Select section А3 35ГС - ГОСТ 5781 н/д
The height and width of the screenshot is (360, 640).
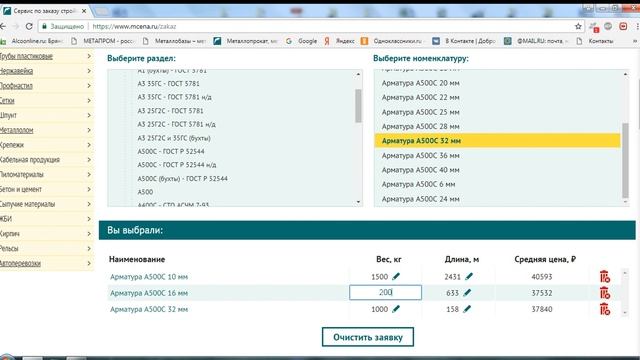pos(174,97)
